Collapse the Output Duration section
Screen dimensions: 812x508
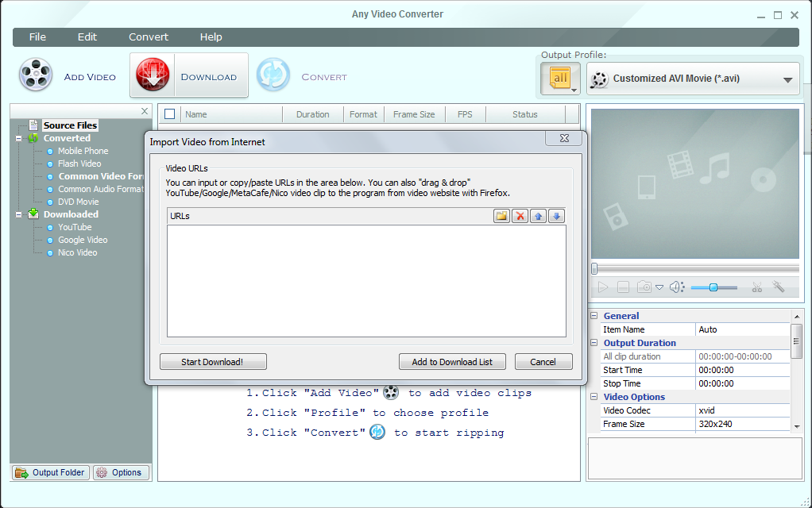[594, 342]
